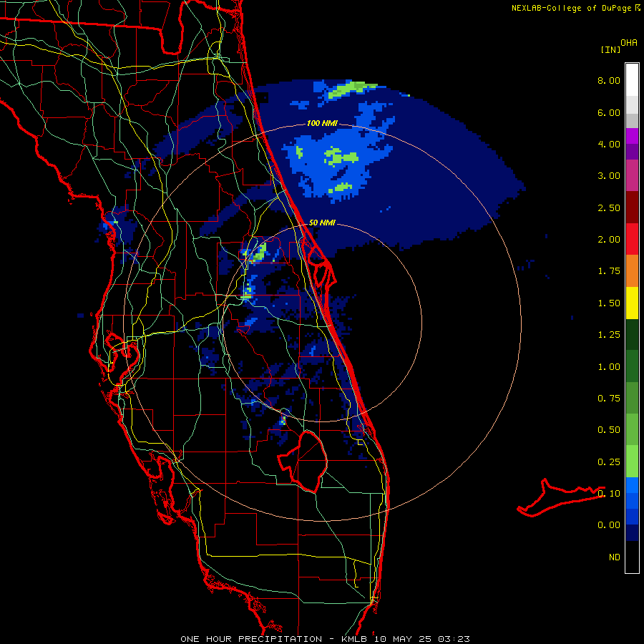Select the 8.00 legend value

coord(609,80)
